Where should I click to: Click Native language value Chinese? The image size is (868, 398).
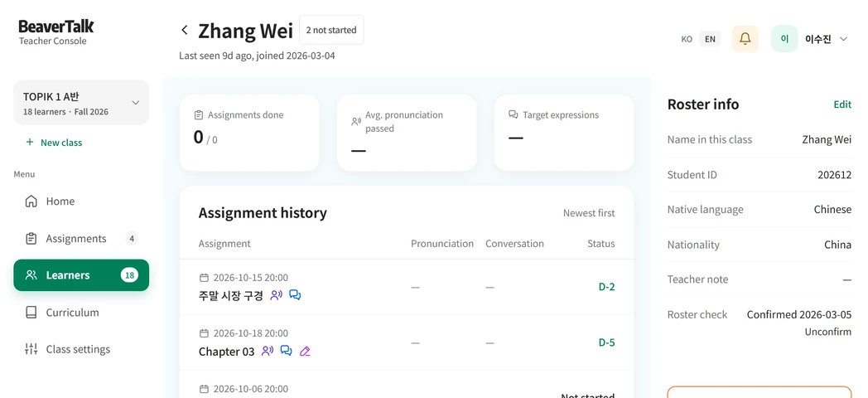[832, 210]
